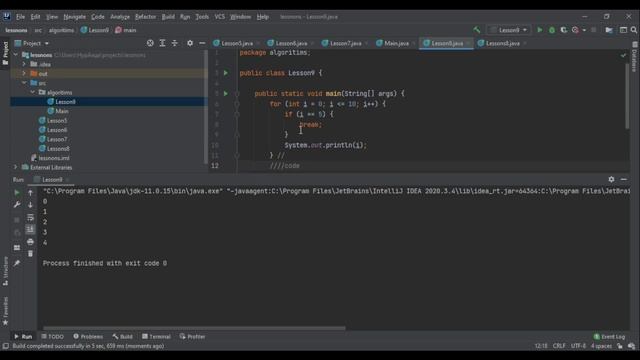Image resolution: width=640 pixels, height=360 pixels.
Task: Click UTF-8 encoding in status bar
Action: tap(578, 346)
